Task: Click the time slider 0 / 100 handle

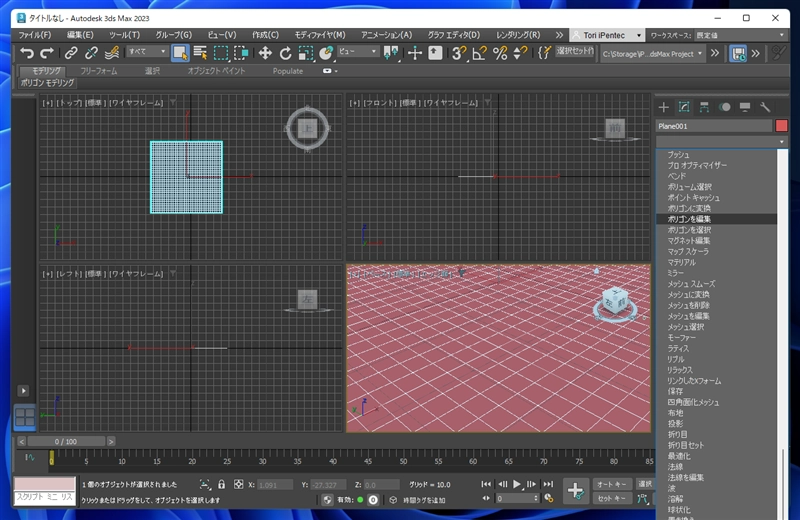Action: point(66,441)
